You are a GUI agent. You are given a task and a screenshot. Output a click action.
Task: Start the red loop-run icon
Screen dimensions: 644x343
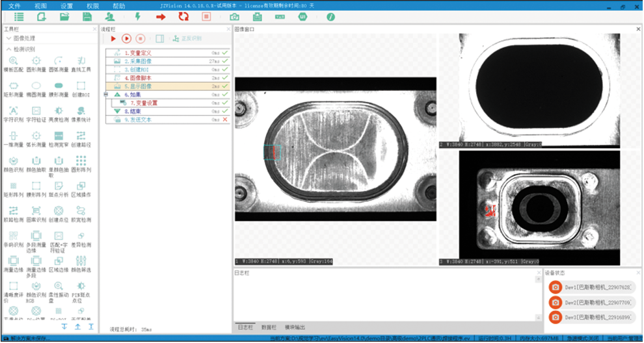183,17
